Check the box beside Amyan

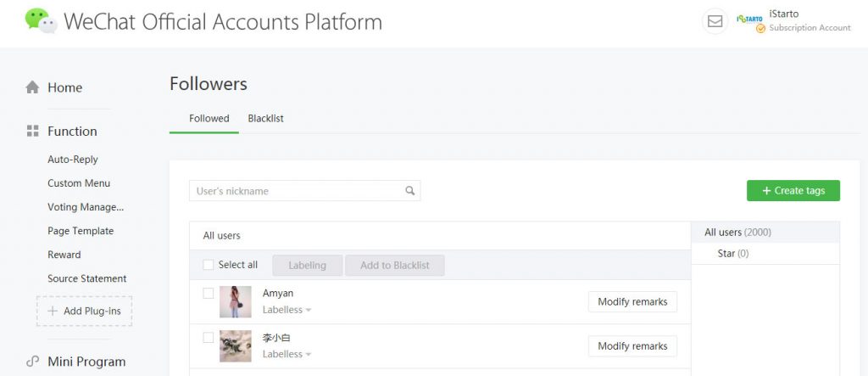(209, 293)
